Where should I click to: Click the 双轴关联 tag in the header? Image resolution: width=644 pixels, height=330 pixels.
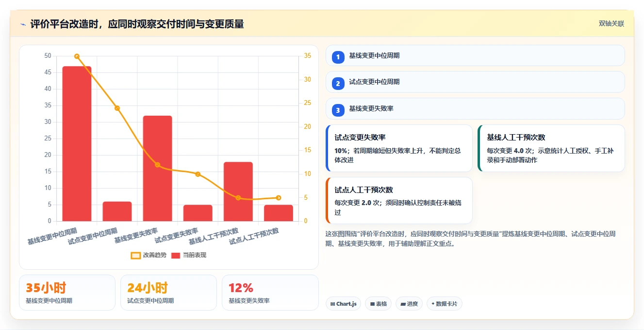pyautogui.click(x=611, y=23)
